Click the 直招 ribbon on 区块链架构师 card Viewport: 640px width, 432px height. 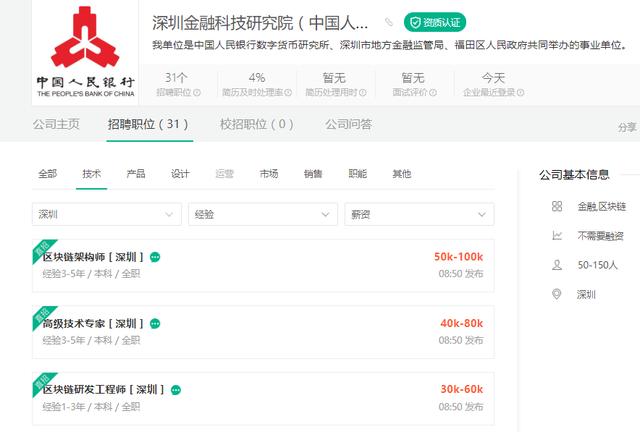pyautogui.click(x=42, y=249)
